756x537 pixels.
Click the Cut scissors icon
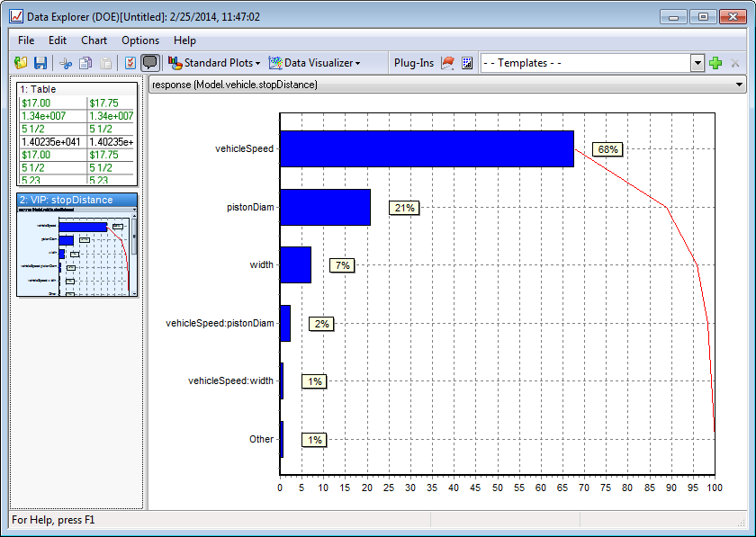click(66, 63)
